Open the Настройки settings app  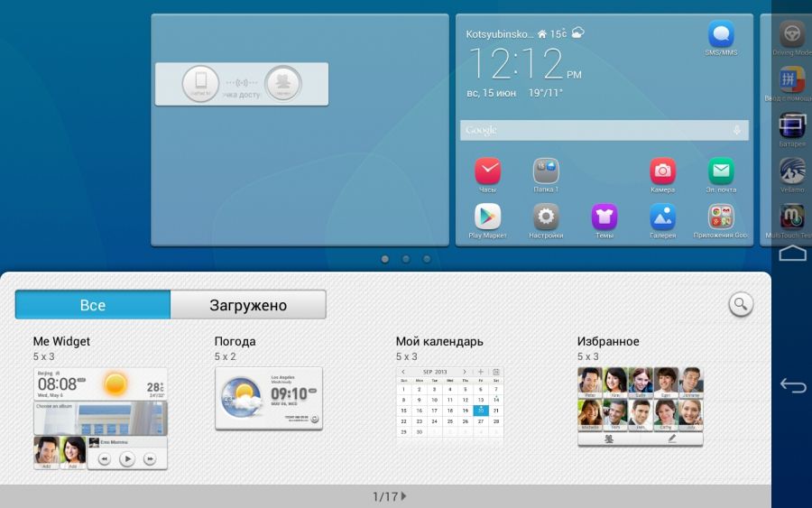(x=546, y=217)
